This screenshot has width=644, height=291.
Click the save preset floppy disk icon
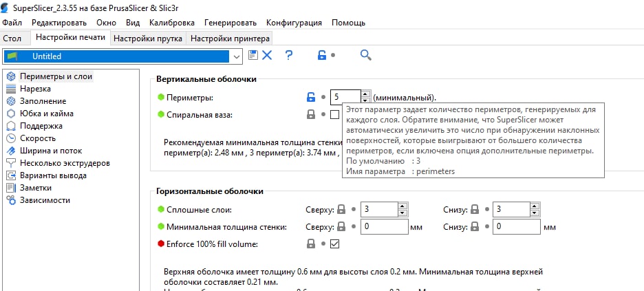(253, 54)
